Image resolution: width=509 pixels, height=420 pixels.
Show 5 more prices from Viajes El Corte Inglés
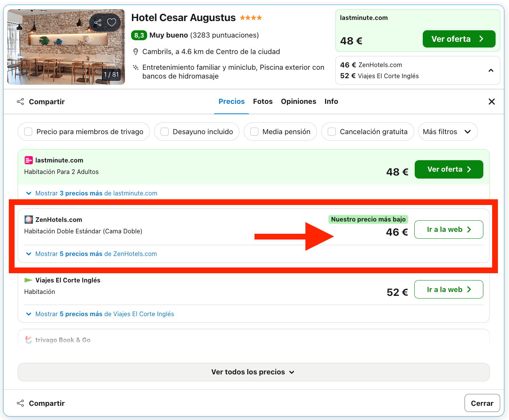(x=100, y=314)
